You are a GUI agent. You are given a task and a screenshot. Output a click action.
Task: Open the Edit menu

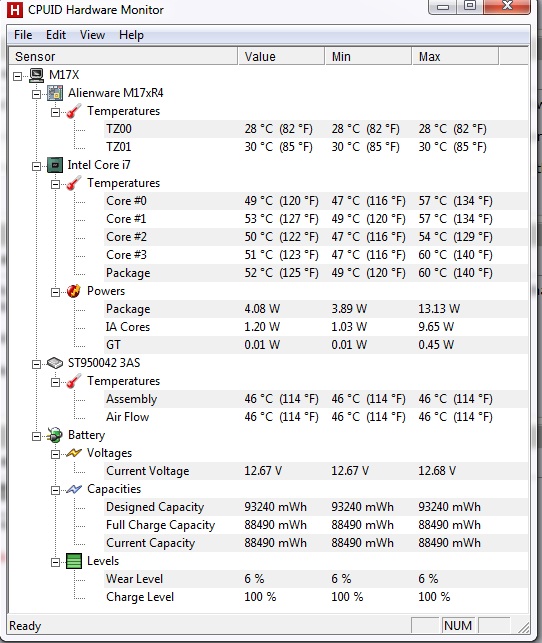click(56, 35)
